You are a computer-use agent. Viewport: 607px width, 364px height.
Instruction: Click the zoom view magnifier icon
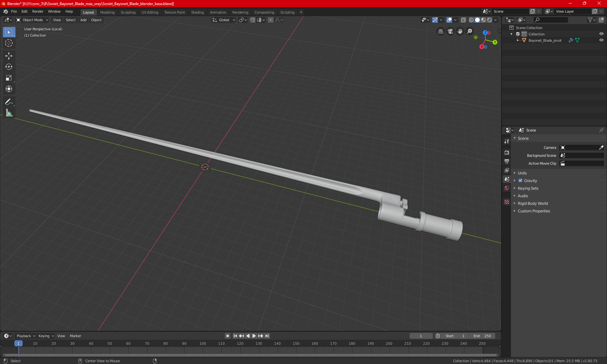(470, 31)
